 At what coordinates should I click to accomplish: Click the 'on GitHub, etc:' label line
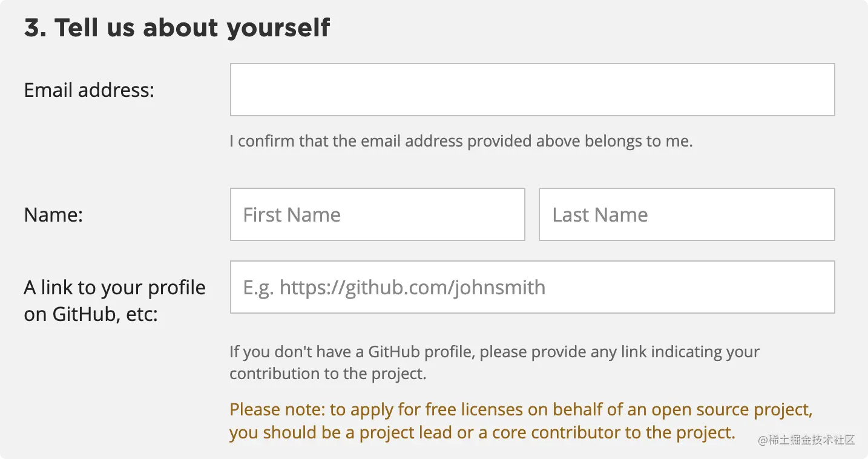[91, 315]
